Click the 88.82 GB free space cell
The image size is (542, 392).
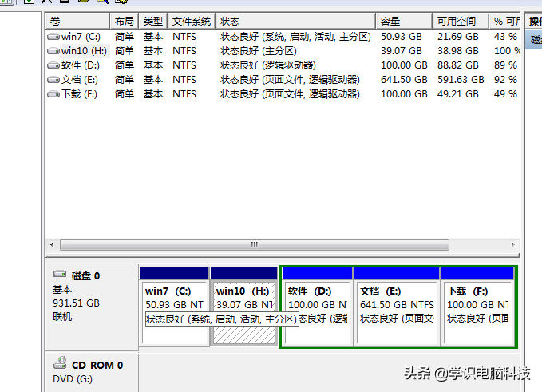(x=458, y=65)
